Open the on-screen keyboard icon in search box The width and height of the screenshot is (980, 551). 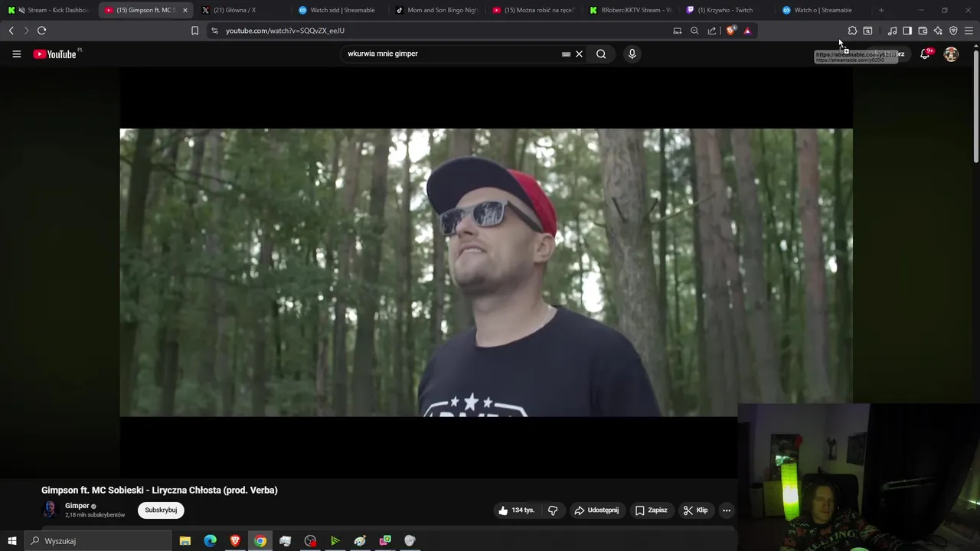click(566, 54)
